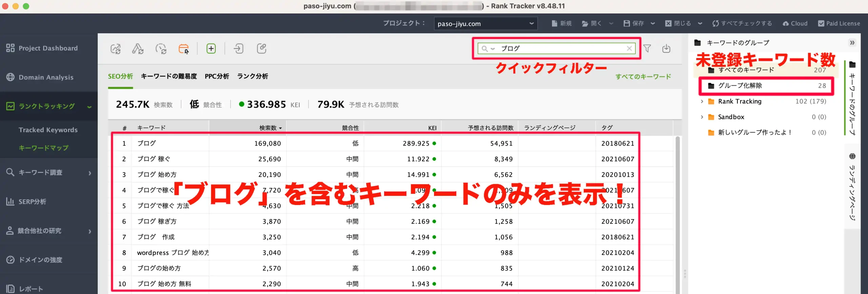Click the refresh visibility clock toolbar icon
The height and width of the screenshot is (294, 868).
point(161,49)
